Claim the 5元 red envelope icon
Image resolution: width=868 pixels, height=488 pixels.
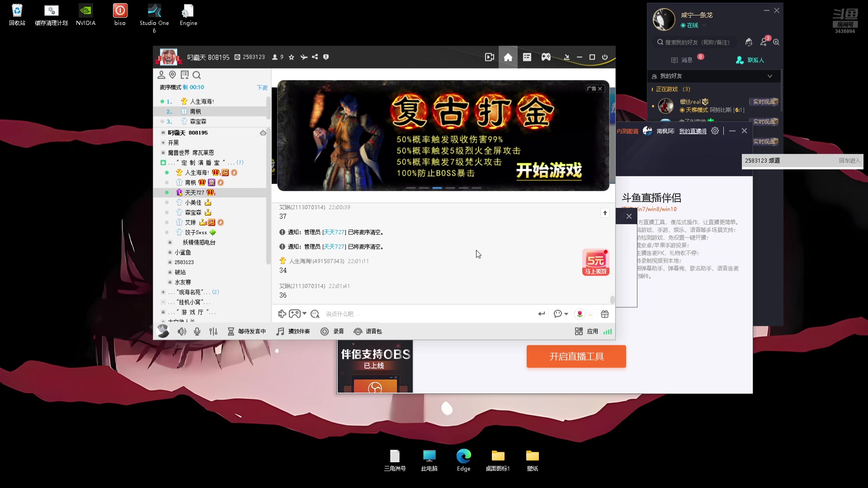pos(596,262)
